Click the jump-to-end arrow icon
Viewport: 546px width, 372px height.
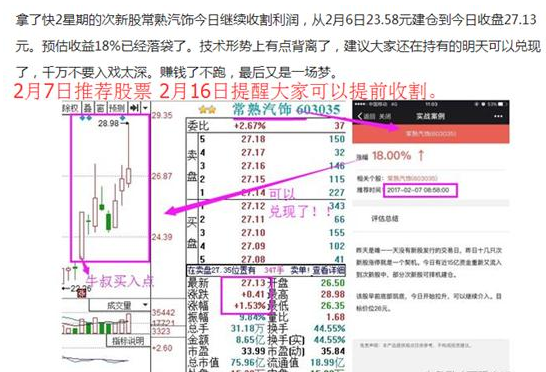tap(134, 108)
